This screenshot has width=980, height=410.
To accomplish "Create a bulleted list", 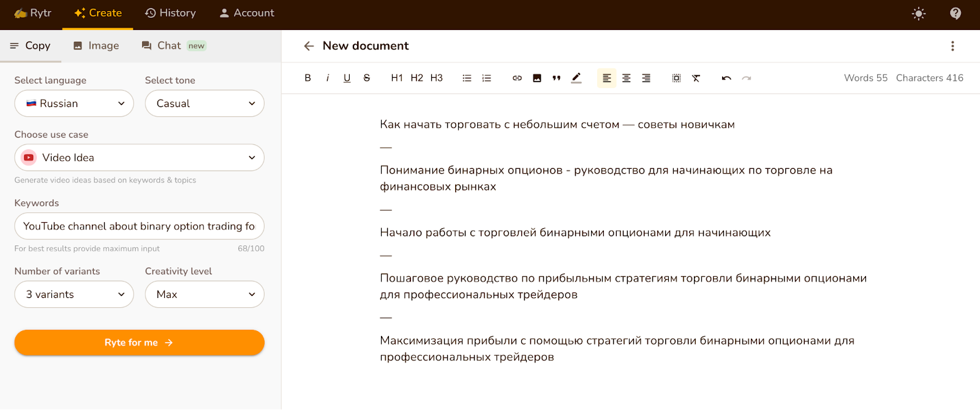I will tap(467, 78).
